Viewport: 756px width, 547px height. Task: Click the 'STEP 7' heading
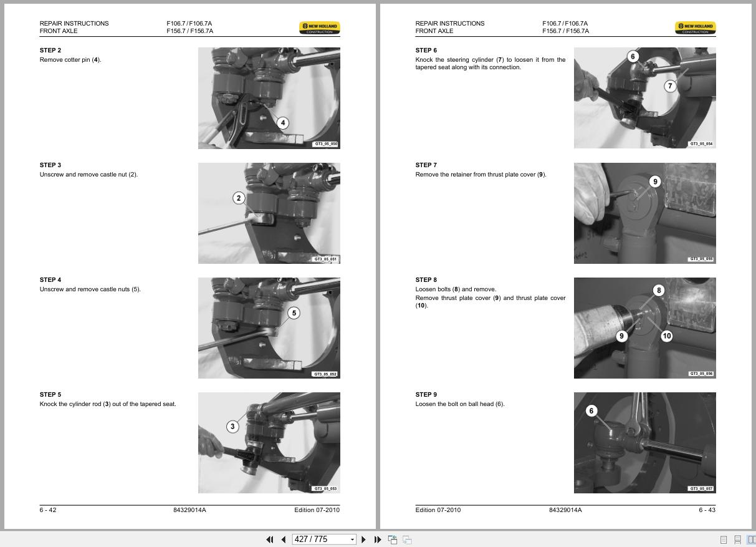426,165
